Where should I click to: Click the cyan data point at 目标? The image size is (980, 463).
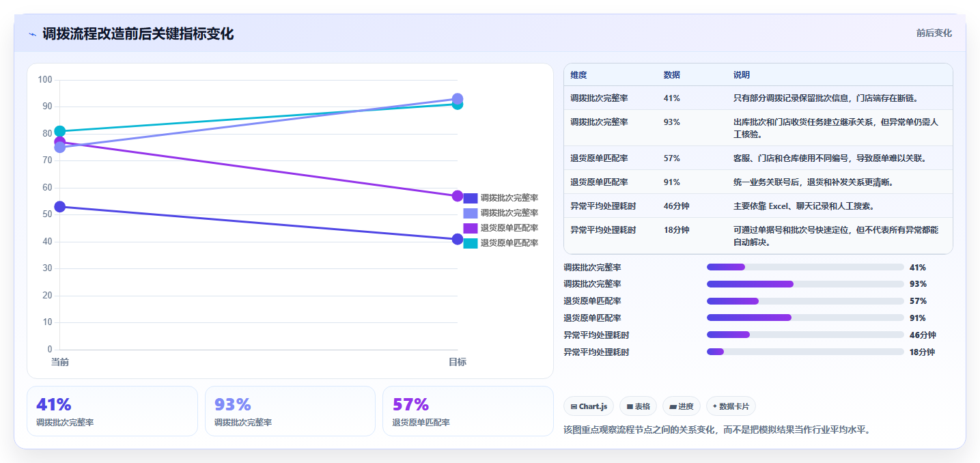458,104
